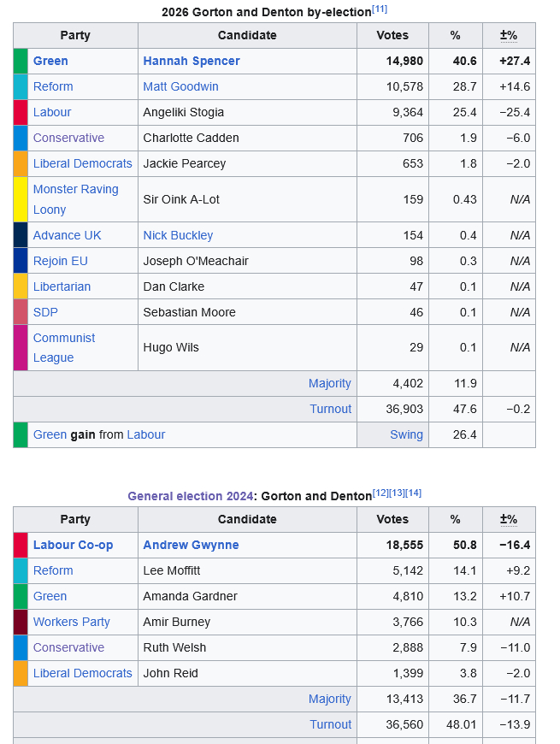Click the Labour Co-op red color cell
Image resolution: width=560 pixels, height=744 pixels.
tap(21, 545)
